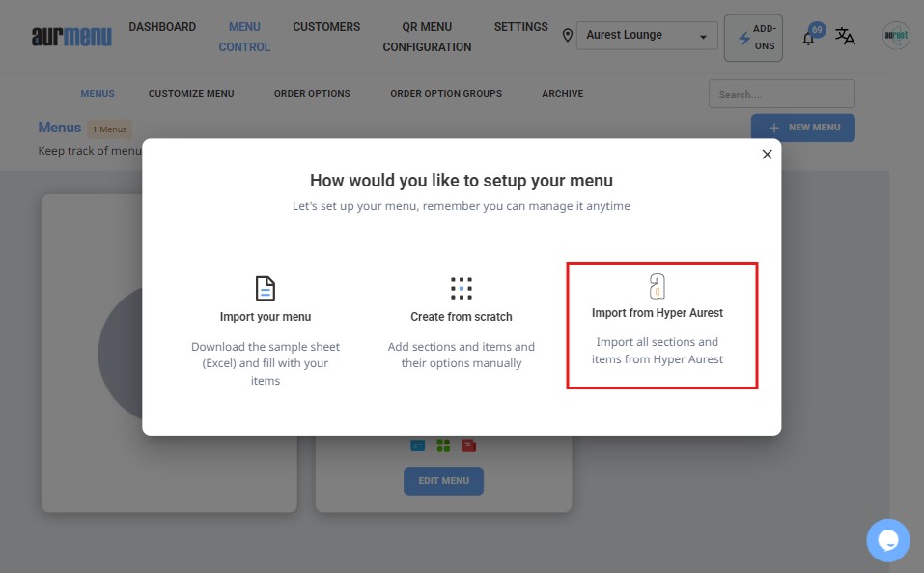924x573 pixels.
Task: Expand the Aurest Lounge location dropdown
Action: point(647,36)
